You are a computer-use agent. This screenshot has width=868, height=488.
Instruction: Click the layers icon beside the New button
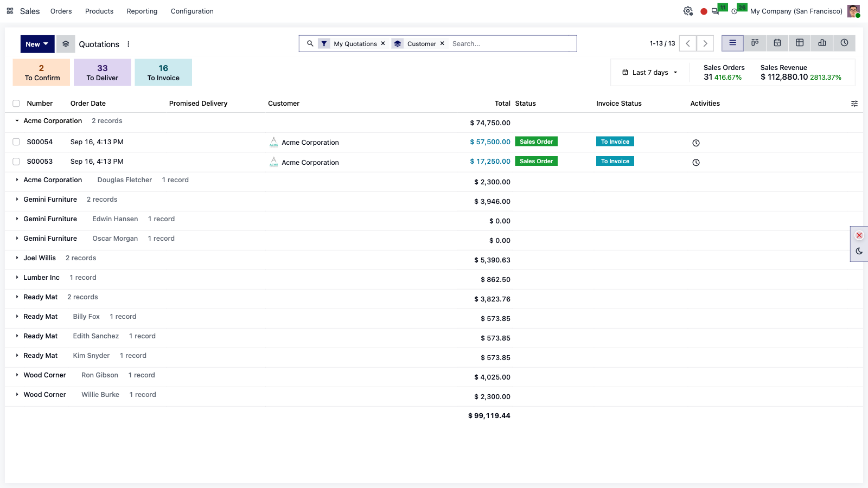[66, 44]
